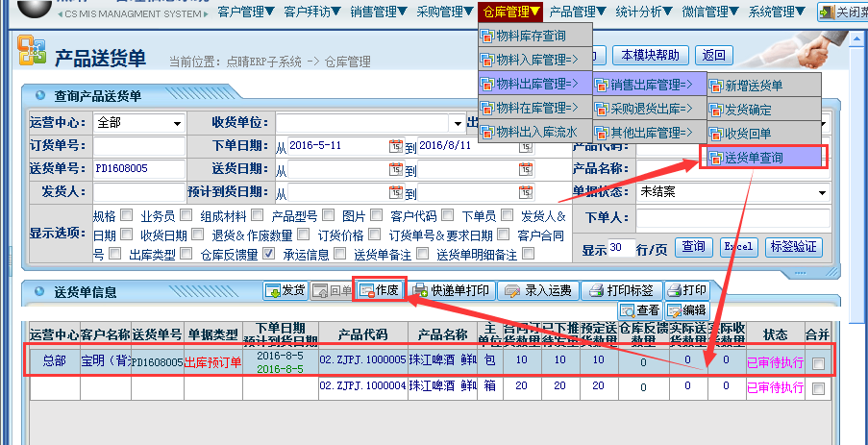Click the 发货 toolbar button

coord(285,289)
